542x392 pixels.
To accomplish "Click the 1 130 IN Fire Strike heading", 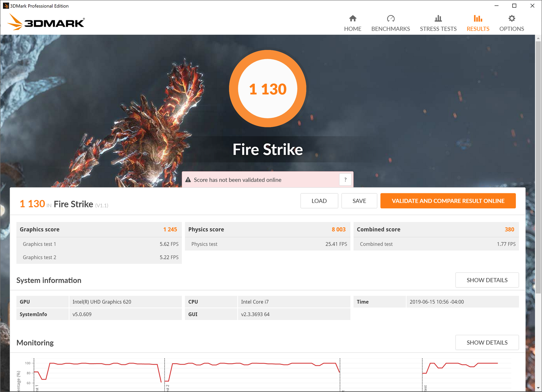I will click(64, 204).
